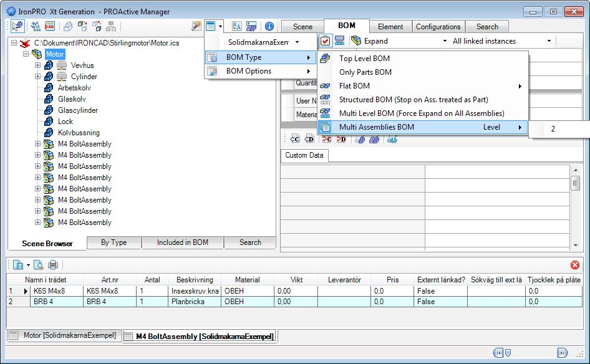Click the BOM table grid toolbar icon
This screenshot has height=364, width=590.
pos(211,26)
